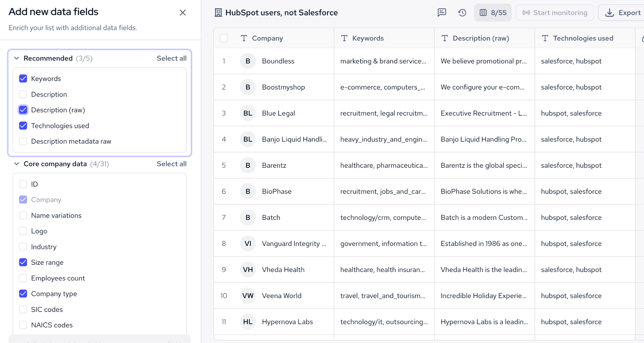The width and height of the screenshot is (644, 343).
Task: Click the Veena World VW avatar
Action: (x=248, y=296)
